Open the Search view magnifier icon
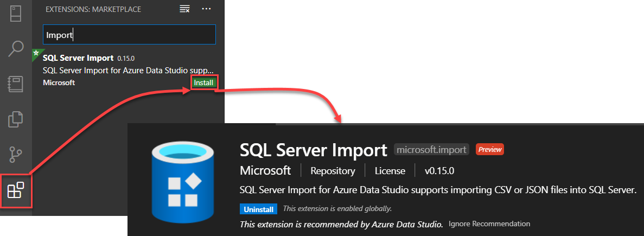The width and height of the screenshot is (644, 236). point(16,48)
